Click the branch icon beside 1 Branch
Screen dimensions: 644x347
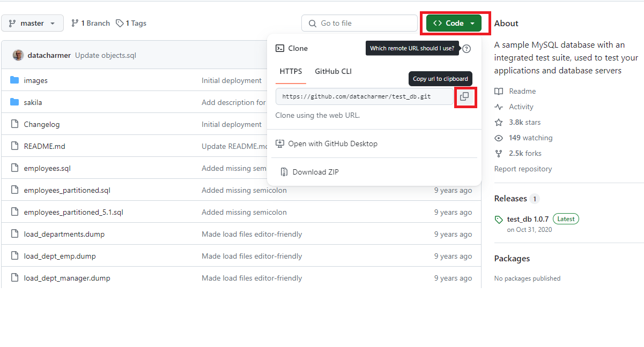[75, 23]
